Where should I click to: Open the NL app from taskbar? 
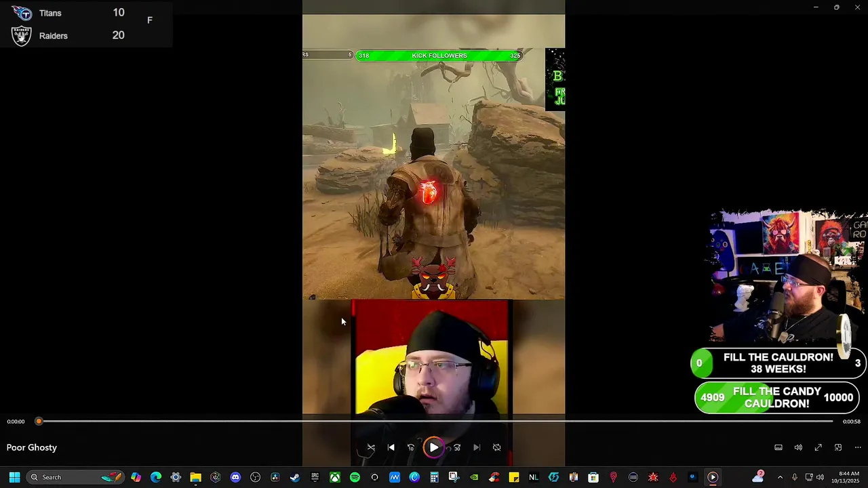tap(534, 477)
